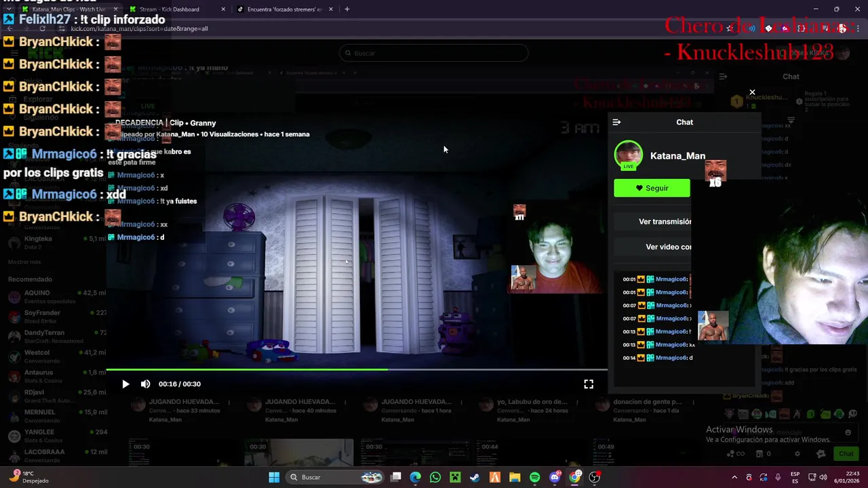Click the microphone tray icon
Image resolution: width=868 pixels, height=488 pixels.
(x=778, y=477)
